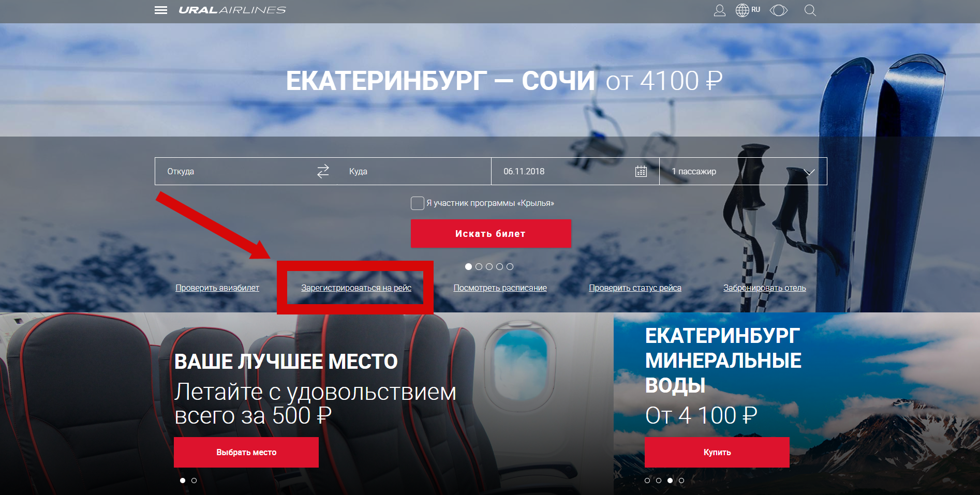Select the second hero carousel dot
Viewport: 980px width, 495px height.
click(x=479, y=267)
